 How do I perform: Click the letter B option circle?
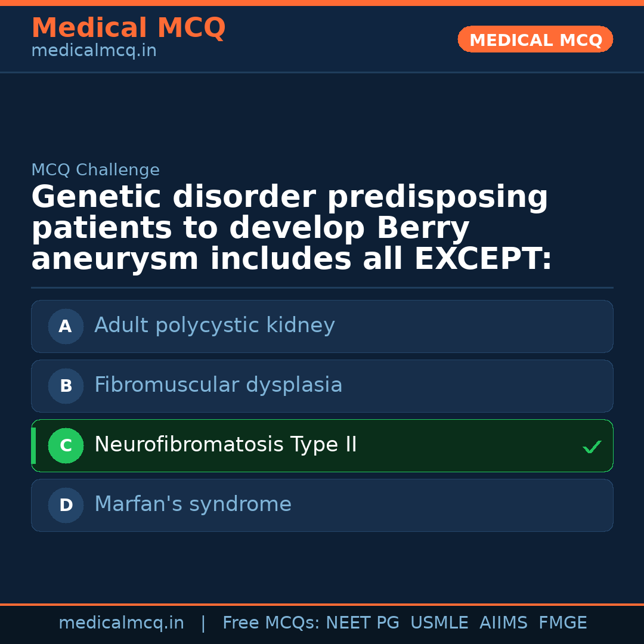point(66,386)
